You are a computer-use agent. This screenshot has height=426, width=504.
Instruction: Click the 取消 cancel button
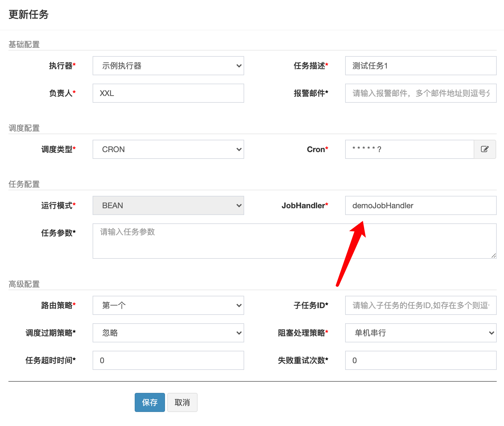point(182,402)
